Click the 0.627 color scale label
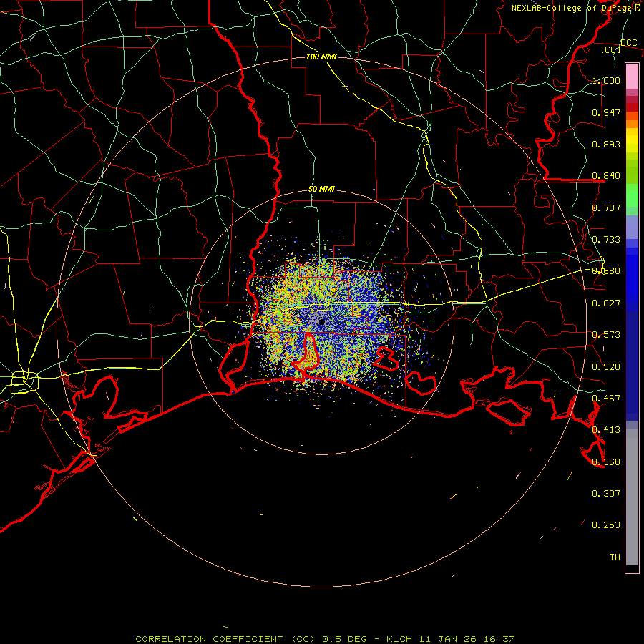 [x=606, y=303]
